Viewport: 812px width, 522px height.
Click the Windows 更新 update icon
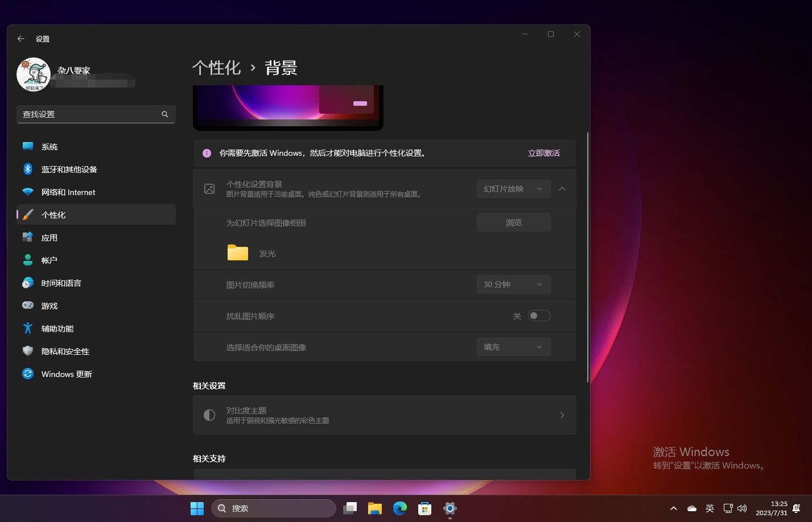(x=28, y=374)
